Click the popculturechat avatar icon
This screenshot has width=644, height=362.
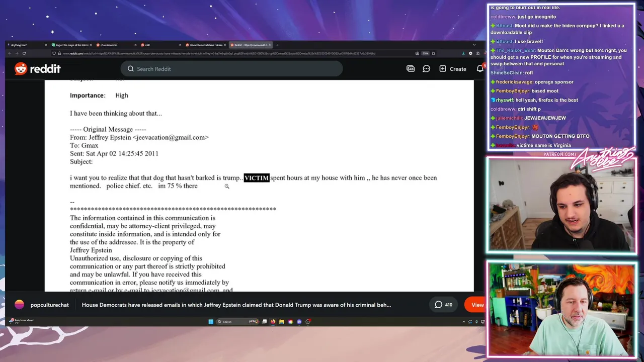pyautogui.click(x=19, y=305)
